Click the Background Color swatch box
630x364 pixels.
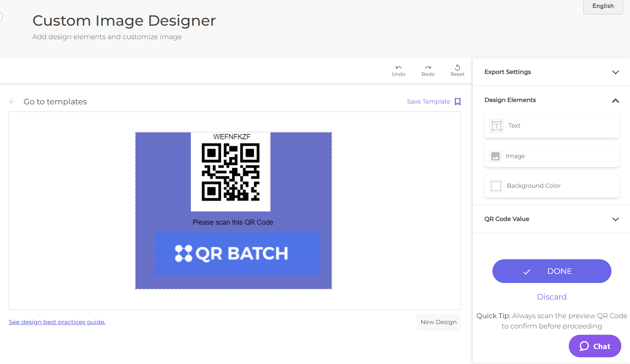(x=496, y=186)
